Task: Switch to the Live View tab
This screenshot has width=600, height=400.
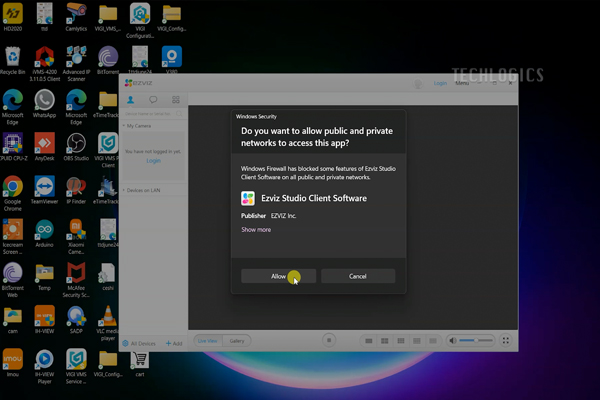Action: point(208,341)
